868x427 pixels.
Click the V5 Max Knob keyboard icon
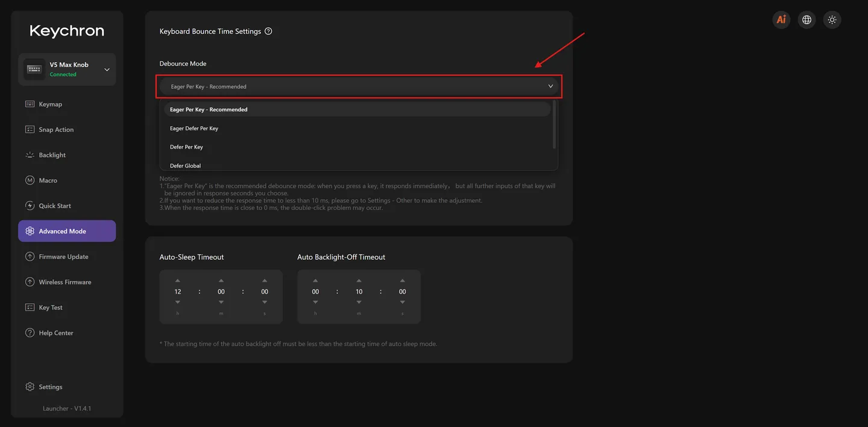pos(34,69)
